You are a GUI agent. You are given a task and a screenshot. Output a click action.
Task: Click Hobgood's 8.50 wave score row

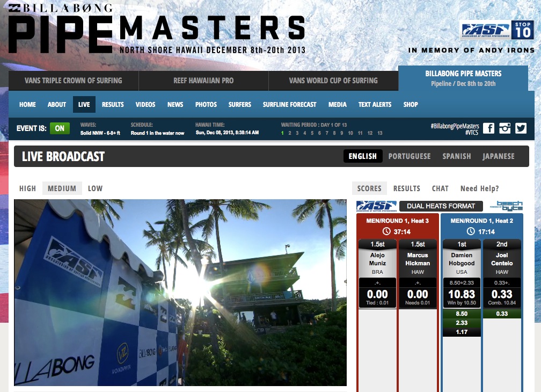[x=462, y=314]
